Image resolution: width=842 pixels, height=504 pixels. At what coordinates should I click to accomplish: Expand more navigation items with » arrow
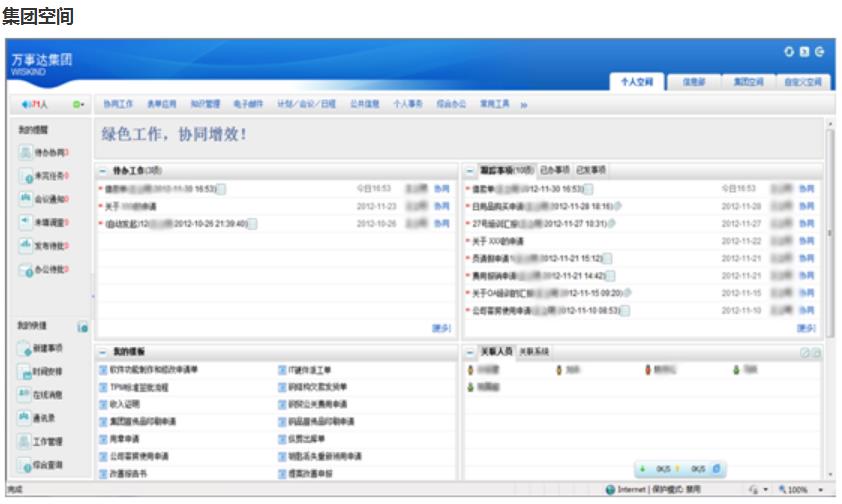[x=524, y=104]
